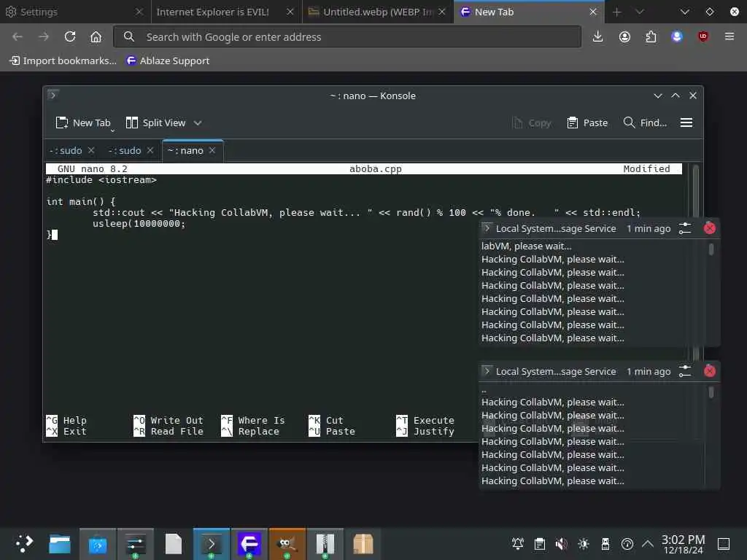The image size is (747, 560).
Task: Open the browser hamburger menu
Action: tap(729, 36)
